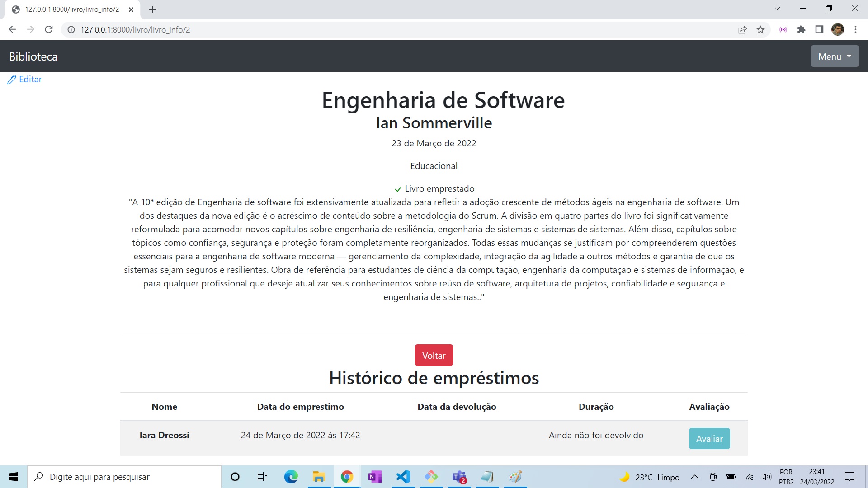This screenshot has width=868, height=488.
Task: Open the tab search chevron
Action: pyautogui.click(x=778, y=8)
